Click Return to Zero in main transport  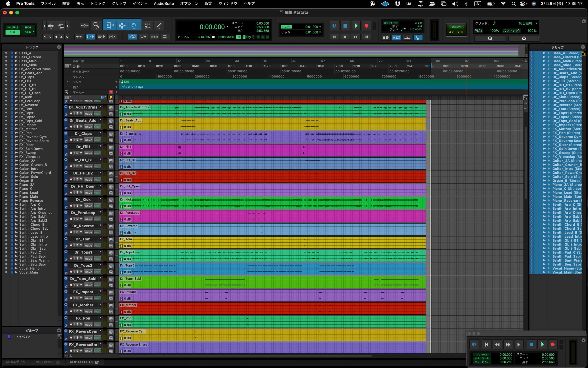point(334,37)
